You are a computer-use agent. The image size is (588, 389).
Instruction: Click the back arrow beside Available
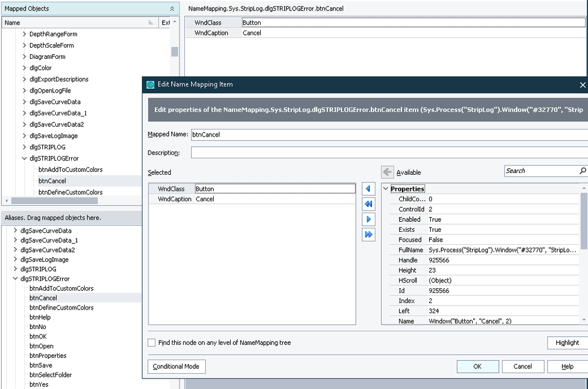387,172
